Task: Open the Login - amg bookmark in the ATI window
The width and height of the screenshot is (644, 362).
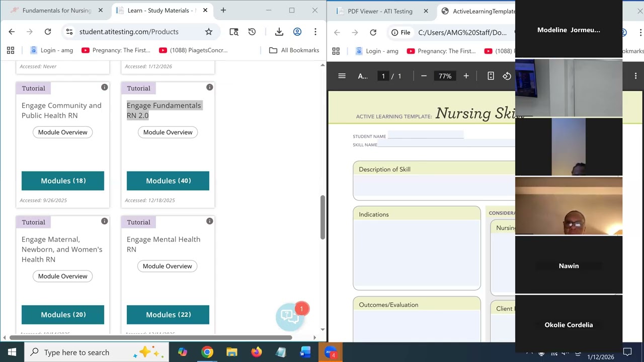Action: [52, 50]
